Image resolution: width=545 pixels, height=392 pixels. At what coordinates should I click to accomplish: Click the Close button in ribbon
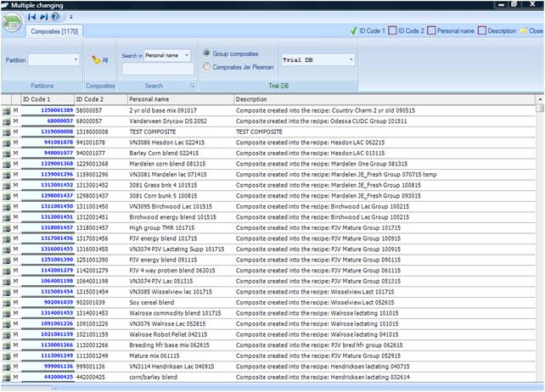pyautogui.click(x=531, y=31)
